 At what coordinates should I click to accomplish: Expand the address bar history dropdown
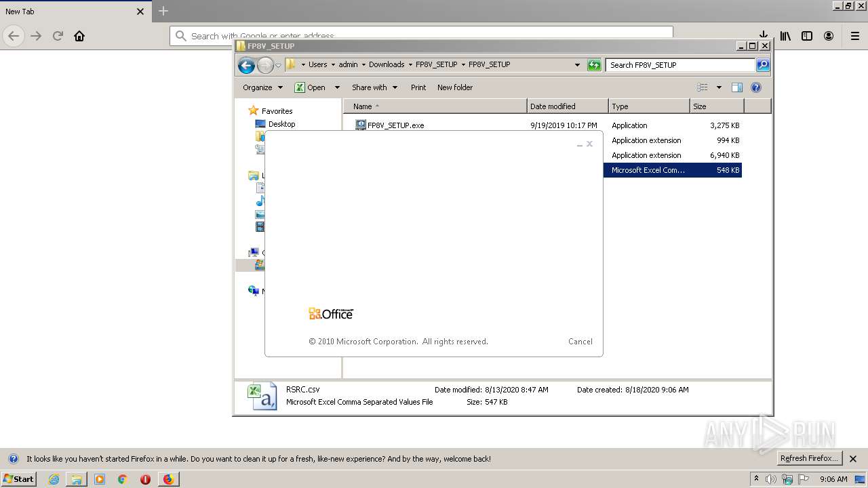click(577, 65)
